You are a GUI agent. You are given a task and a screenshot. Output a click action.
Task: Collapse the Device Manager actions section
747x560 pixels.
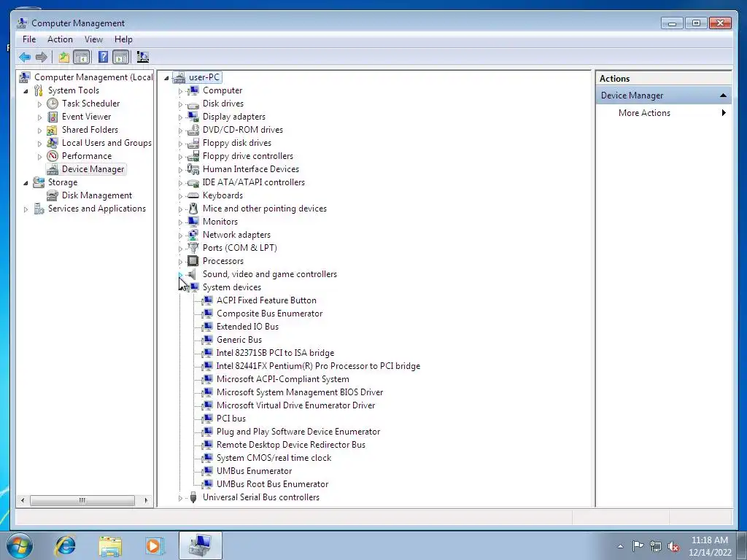tap(723, 96)
